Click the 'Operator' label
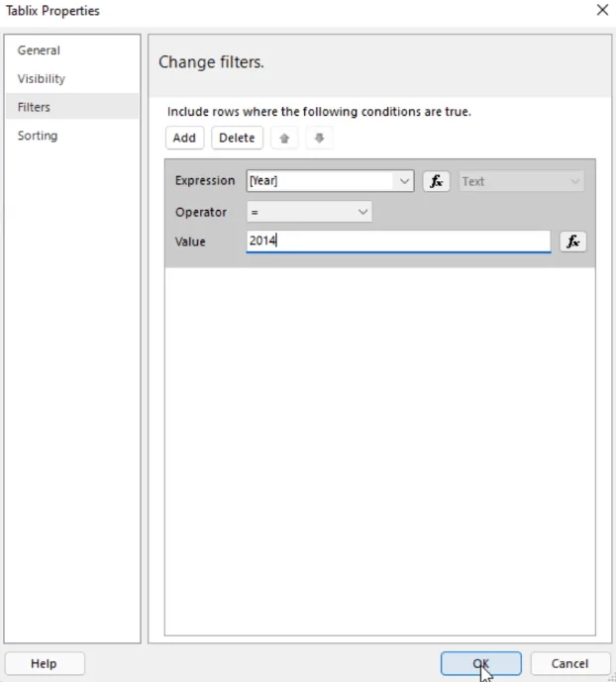This screenshot has width=616, height=682. [201, 212]
